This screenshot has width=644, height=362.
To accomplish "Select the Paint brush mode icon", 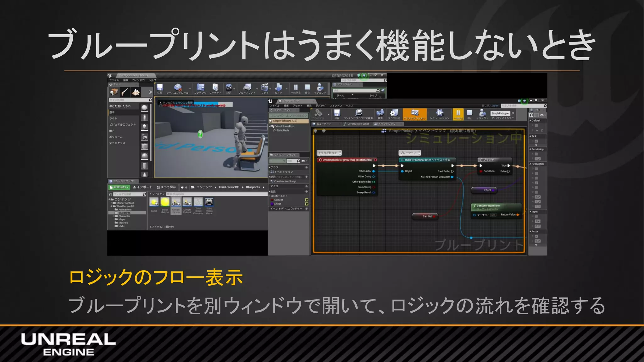I will tap(125, 92).
